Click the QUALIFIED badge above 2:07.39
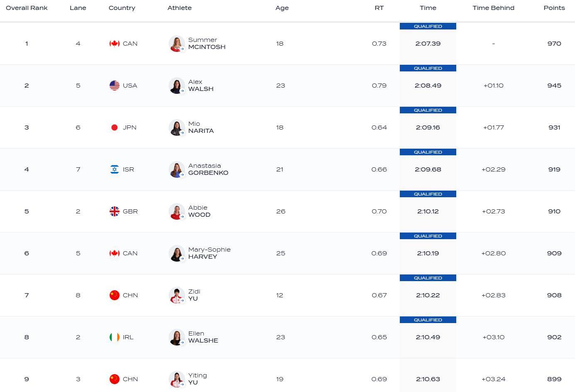575x392 pixels. (428, 26)
